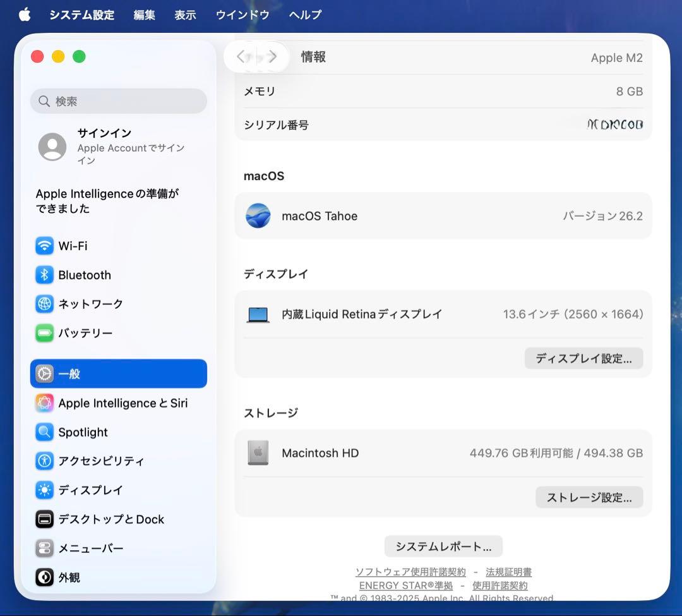This screenshot has width=682, height=616.
Task: Click the メモリ 8 GB value
Action: pyautogui.click(x=630, y=92)
